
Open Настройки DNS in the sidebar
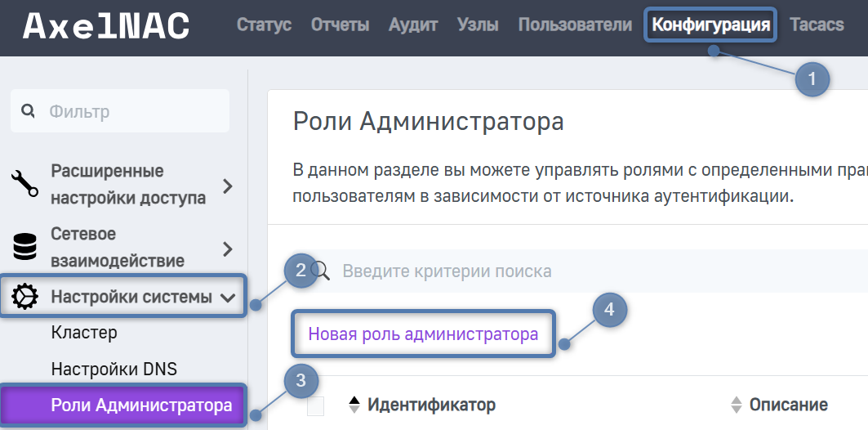[114, 369]
